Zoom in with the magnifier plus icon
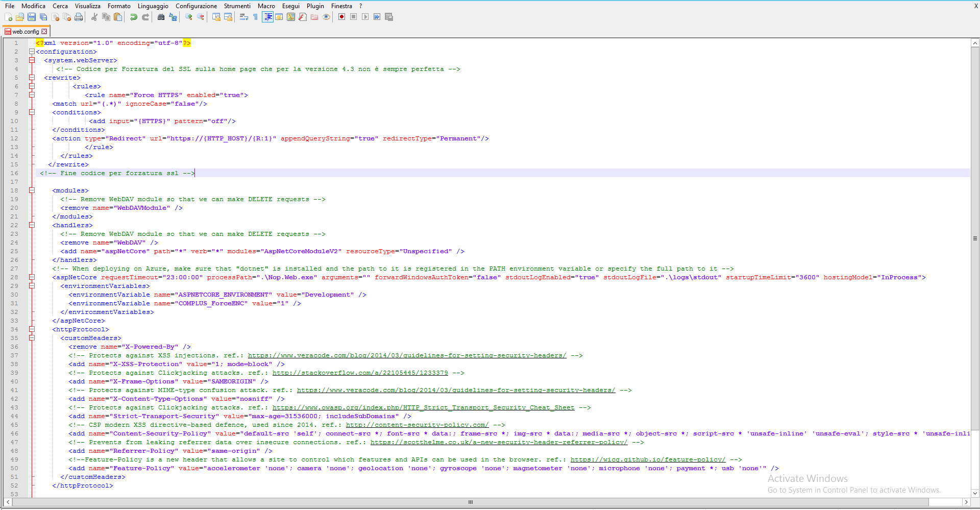The image size is (980, 510). 188,17
